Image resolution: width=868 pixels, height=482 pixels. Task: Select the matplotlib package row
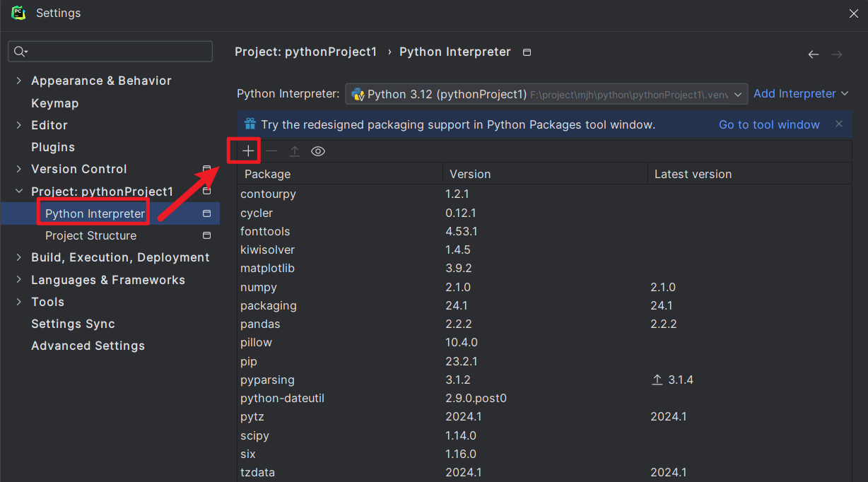544,269
